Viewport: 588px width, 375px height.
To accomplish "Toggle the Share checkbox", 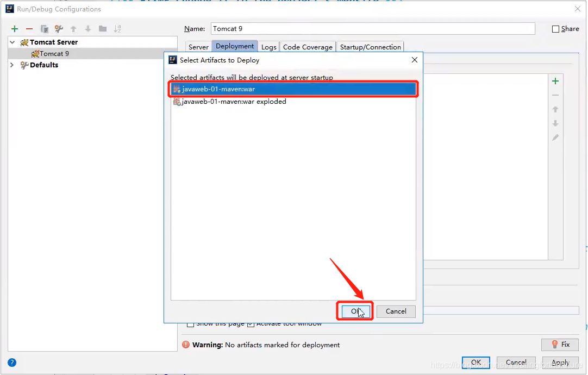I will point(556,29).
